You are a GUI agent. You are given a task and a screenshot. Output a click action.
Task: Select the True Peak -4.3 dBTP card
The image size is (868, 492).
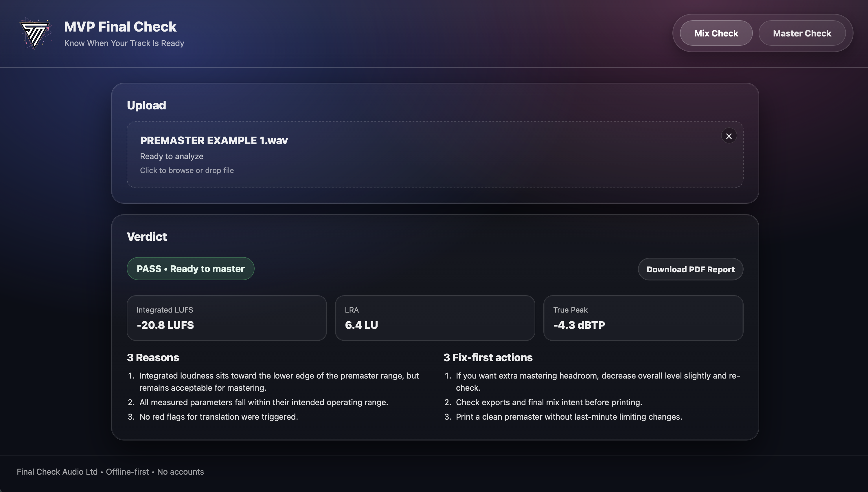tap(643, 318)
